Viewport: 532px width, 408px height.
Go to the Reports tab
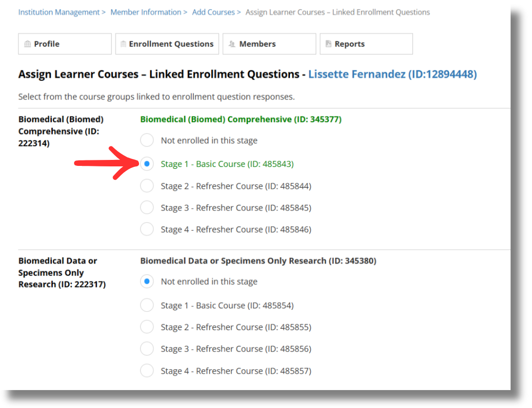click(x=367, y=44)
